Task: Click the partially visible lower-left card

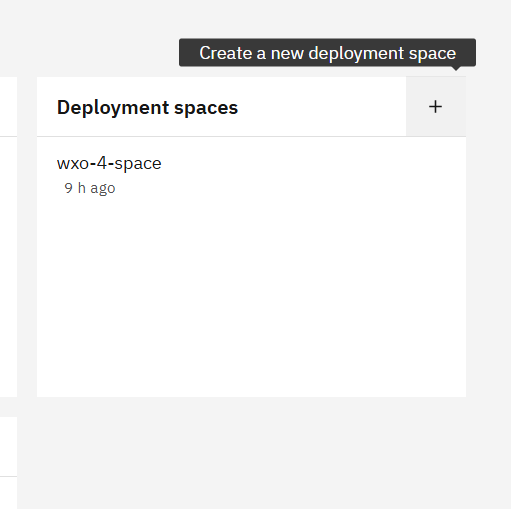Action: click(x=8, y=463)
